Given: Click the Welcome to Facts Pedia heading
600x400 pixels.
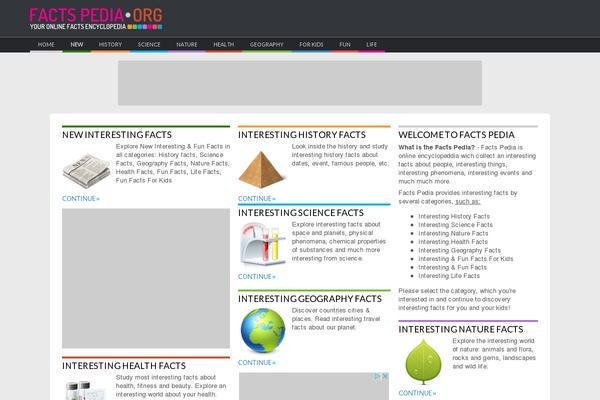Looking at the screenshot, I should click(456, 135).
